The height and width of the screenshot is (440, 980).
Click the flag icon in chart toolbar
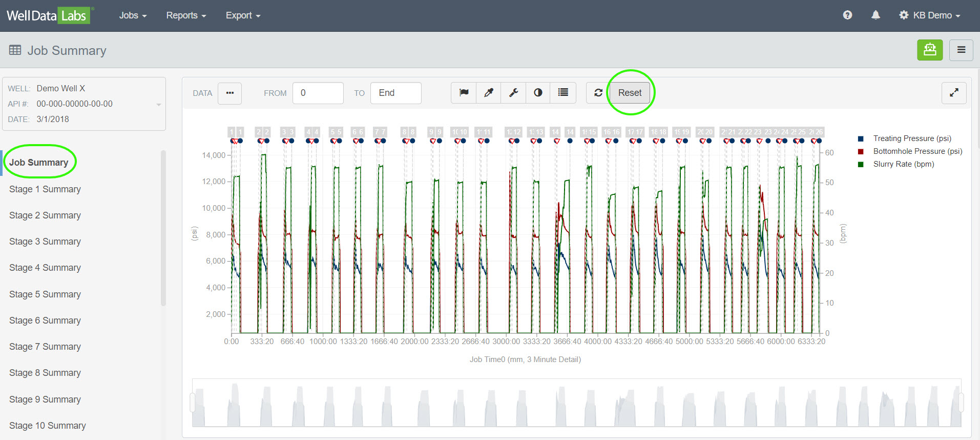(464, 93)
